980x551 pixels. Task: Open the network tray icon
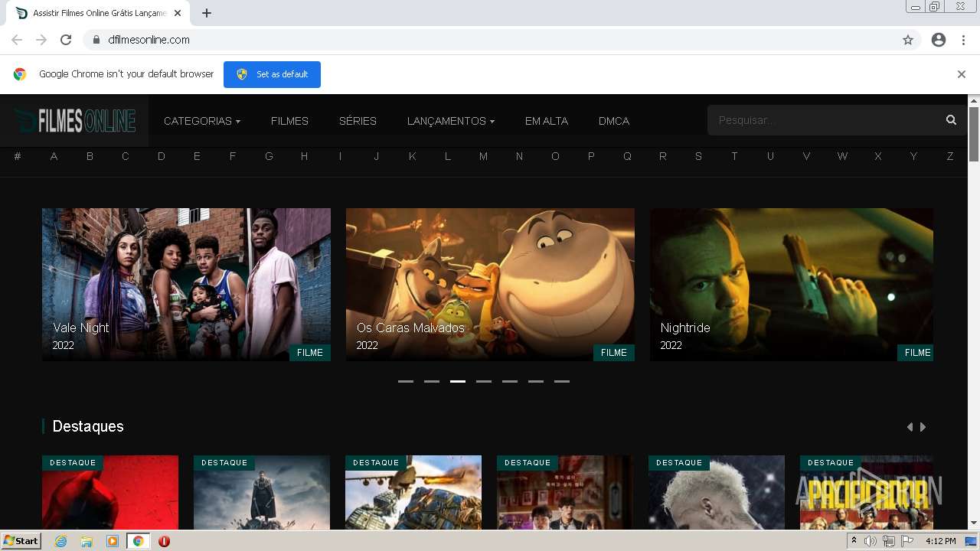889,541
